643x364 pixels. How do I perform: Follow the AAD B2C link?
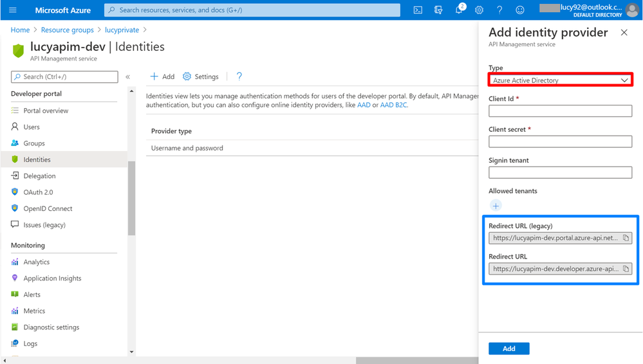[394, 105]
